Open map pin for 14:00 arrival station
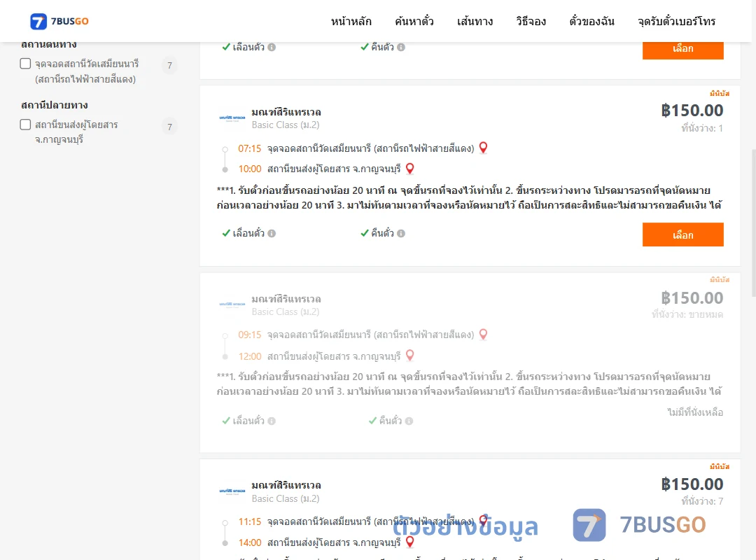Screen dimensions: 756x560 click(x=409, y=542)
